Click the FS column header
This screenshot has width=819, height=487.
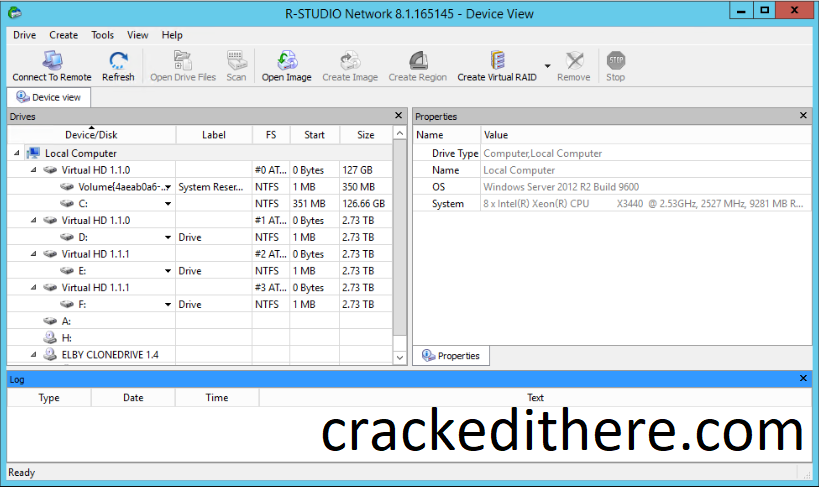pyautogui.click(x=271, y=134)
